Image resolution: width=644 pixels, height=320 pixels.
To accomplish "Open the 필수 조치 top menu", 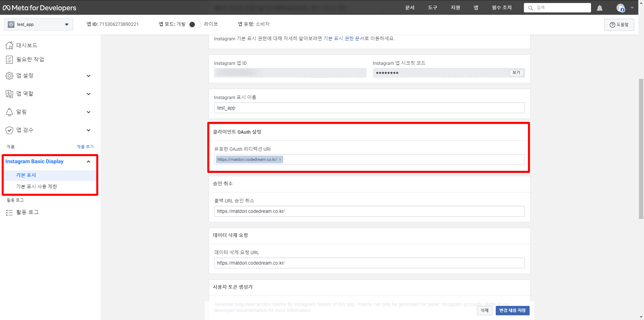I will pos(502,8).
